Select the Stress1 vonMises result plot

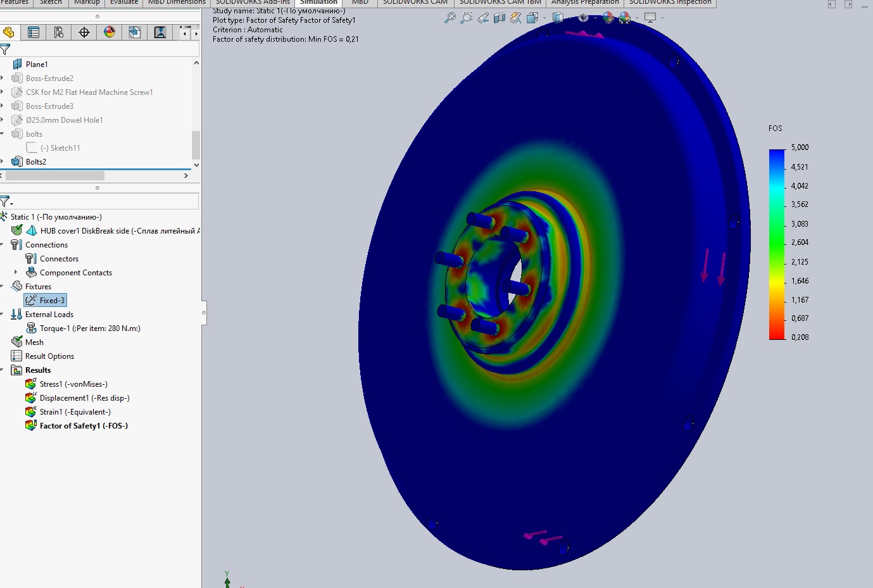[x=73, y=384]
